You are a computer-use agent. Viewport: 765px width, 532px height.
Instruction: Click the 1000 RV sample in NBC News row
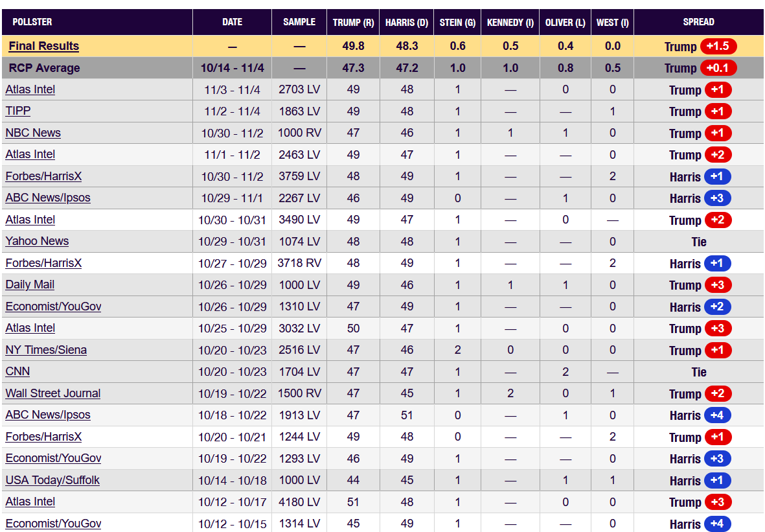[299, 133]
